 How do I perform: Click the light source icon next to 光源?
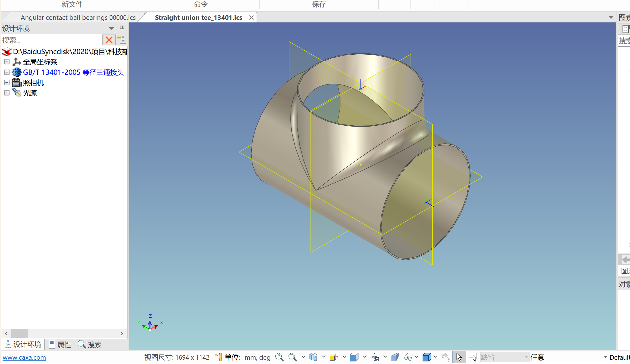[x=17, y=93]
